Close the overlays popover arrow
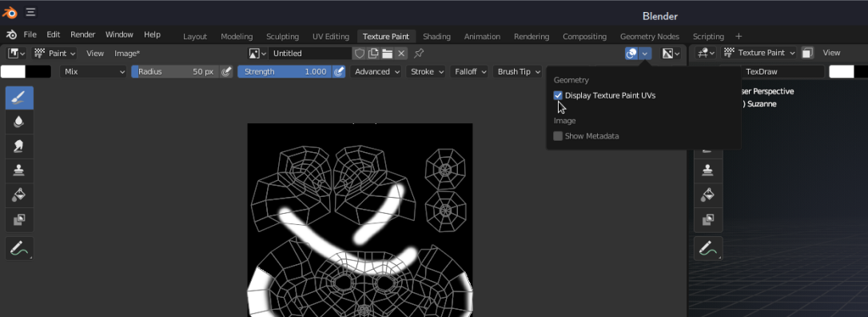Image resolution: width=868 pixels, height=317 pixels. tap(645, 53)
